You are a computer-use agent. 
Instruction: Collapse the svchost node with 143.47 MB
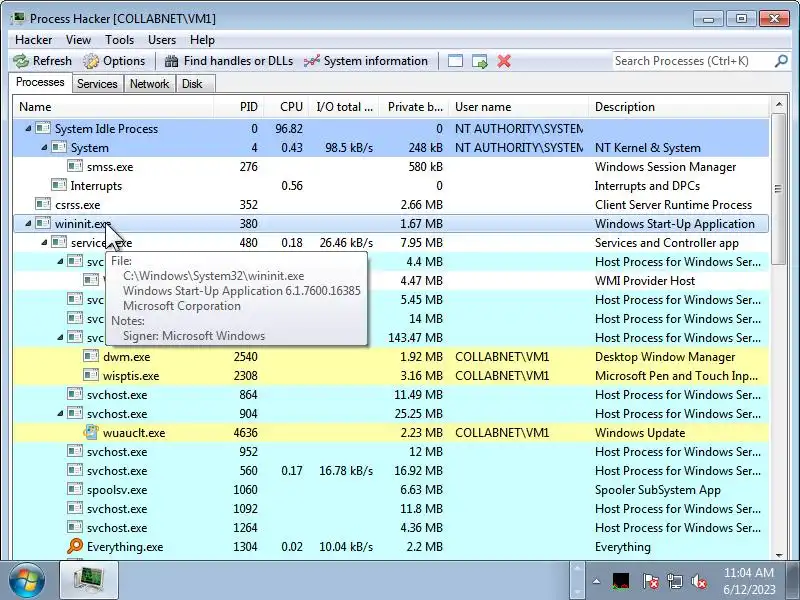pyautogui.click(x=60, y=337)
